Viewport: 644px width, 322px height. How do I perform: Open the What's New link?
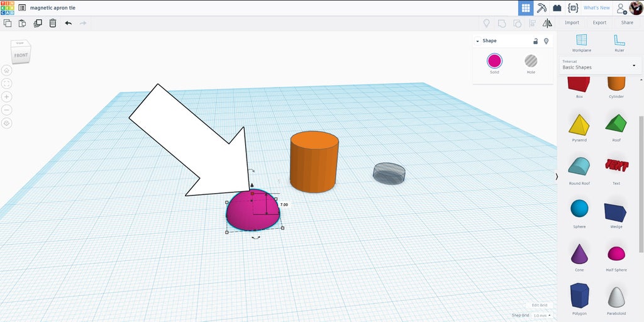pyautogui.click(x=596, y=8)
